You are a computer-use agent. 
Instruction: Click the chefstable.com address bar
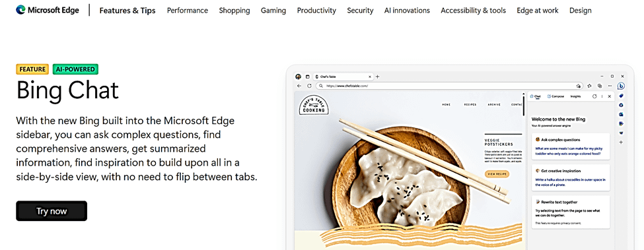pyautogui.click(x=450, y=86)
